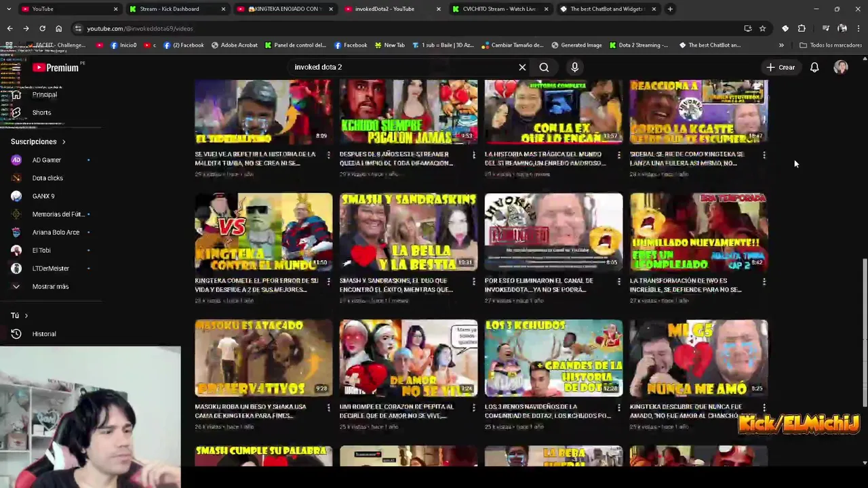Click browser back arrow
Viewport: 868px width, 488px height.
(x=9, y=28)
